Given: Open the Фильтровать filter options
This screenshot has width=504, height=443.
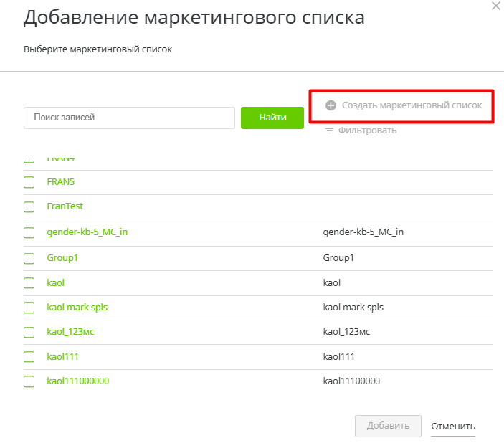Looking at the screenshot, I should [367, 130].
